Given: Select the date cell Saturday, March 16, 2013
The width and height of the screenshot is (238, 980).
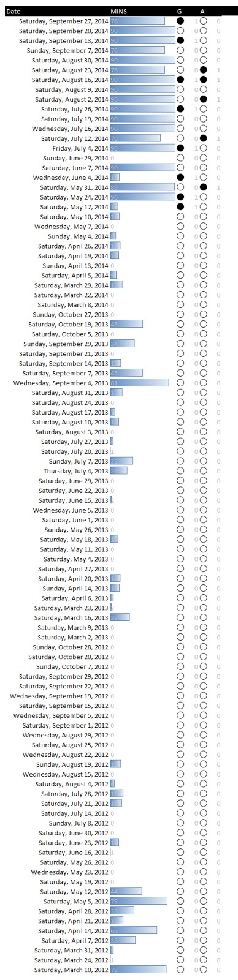Looking at the screenshot, I should click(x=72, y=618).
